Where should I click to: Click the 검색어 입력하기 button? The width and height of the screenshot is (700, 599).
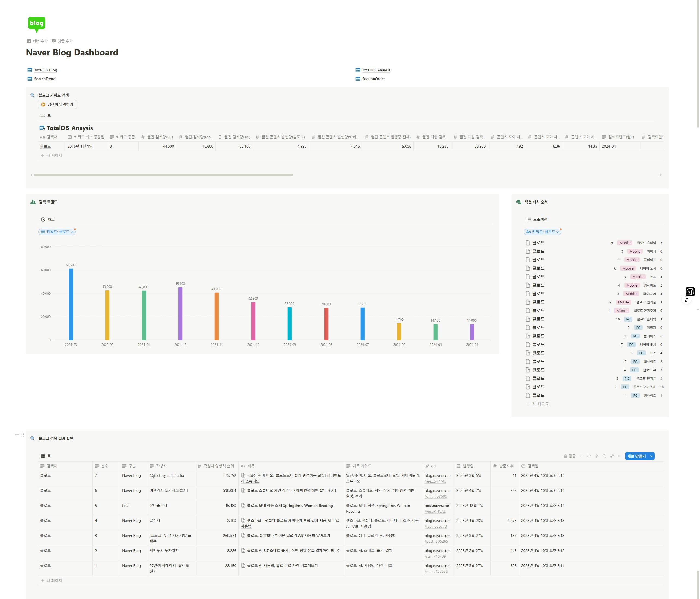57,104
